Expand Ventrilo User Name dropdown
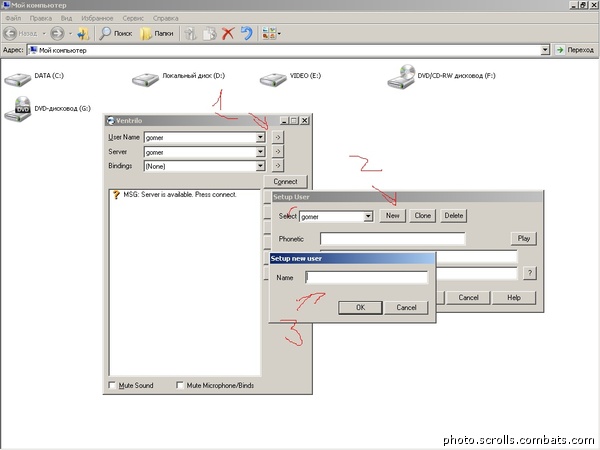This screenshot has height=450, width=600. point(260,137)
